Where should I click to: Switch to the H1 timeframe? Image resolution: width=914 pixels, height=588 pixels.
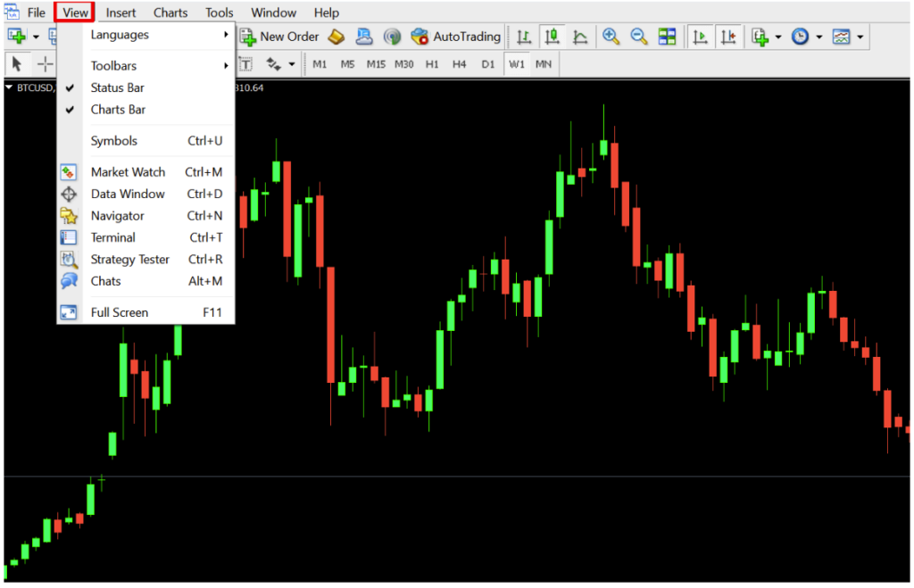coord(431,64)
